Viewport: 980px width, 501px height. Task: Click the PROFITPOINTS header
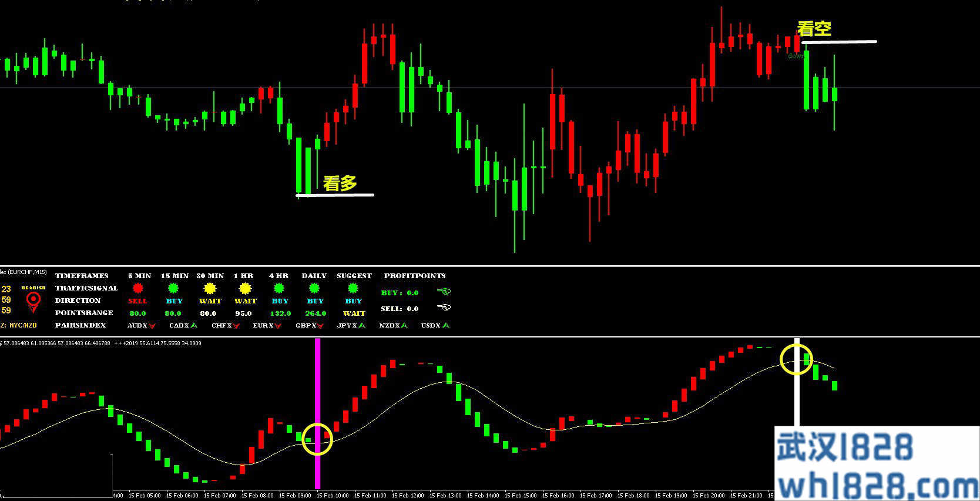tap(415, 276)
